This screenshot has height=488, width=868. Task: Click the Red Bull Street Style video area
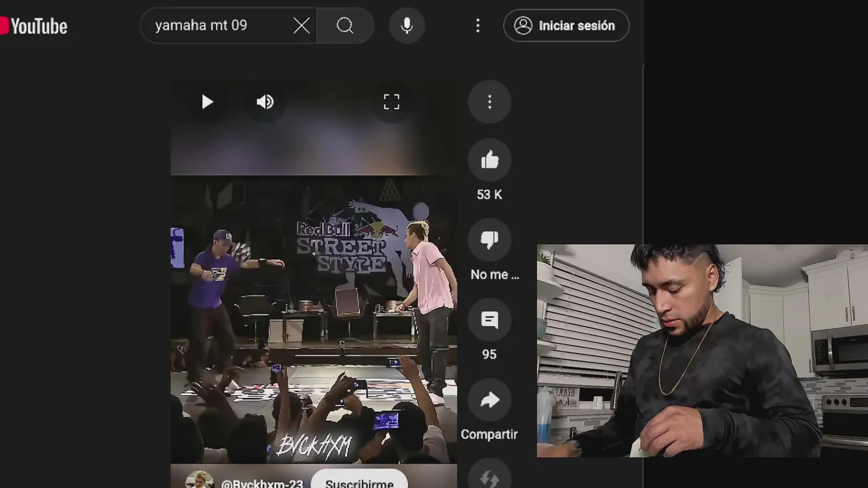pos(313,319)
